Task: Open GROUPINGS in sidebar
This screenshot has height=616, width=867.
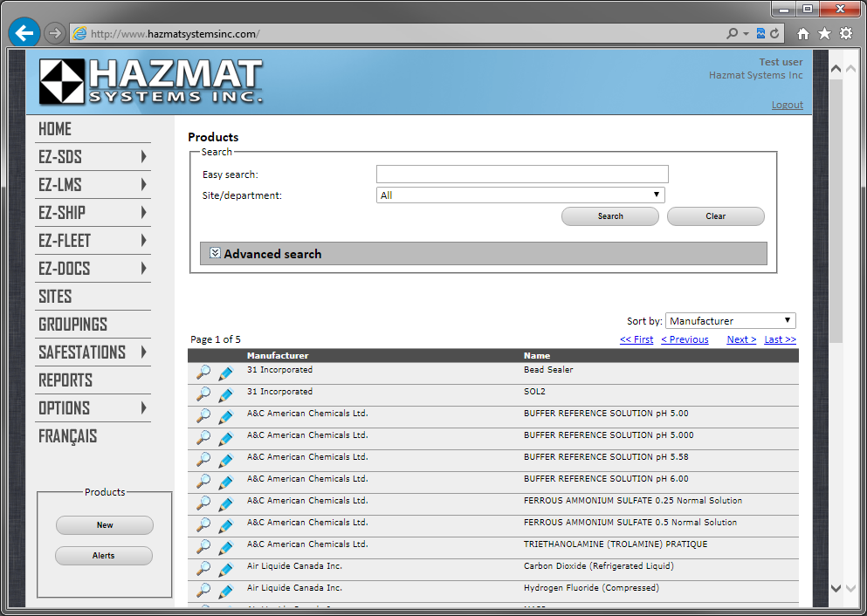Action: [x=72, y=325]
